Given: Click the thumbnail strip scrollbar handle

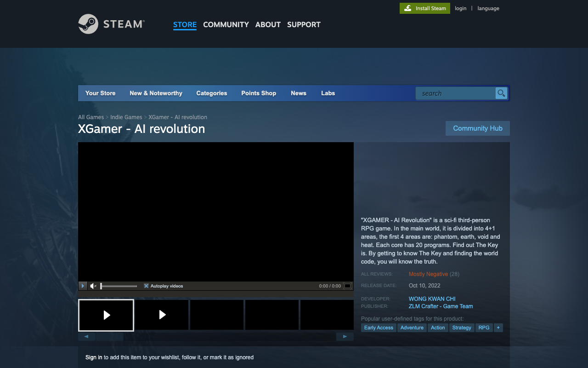Looking at the screenshot, I should coord(110,337).
